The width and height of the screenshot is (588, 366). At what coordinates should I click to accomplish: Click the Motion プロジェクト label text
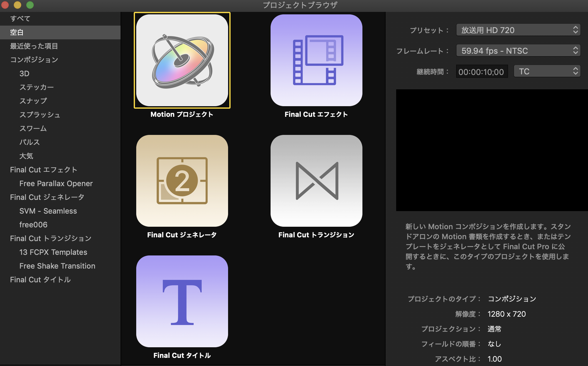pos(182,115)
